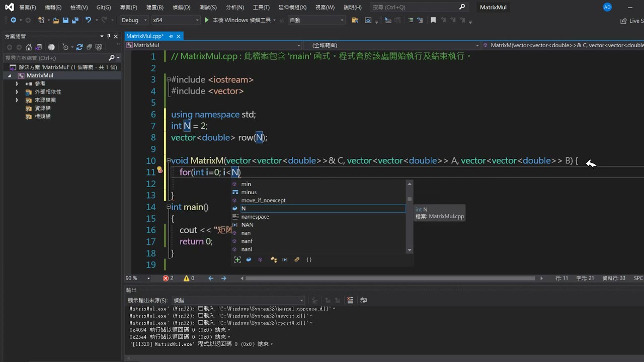
Task: Open the Debug configuration dropdown
Action: (x=133, y=20)
